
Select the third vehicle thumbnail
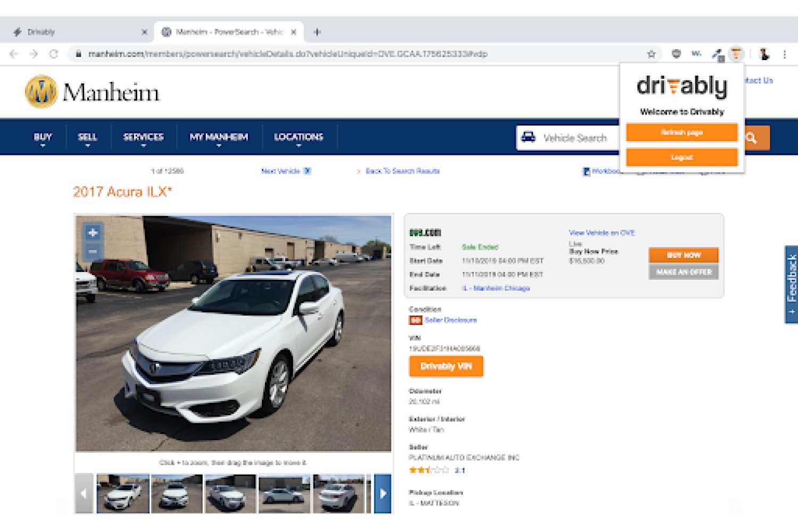(231, 494)
